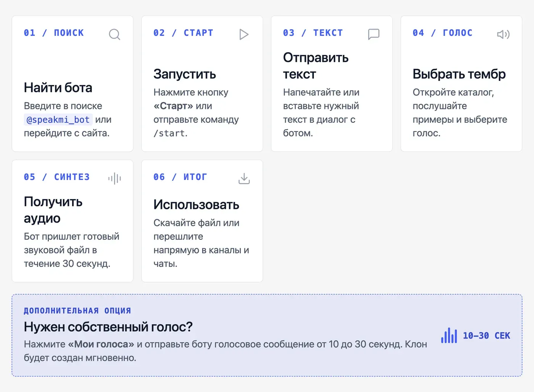Click the label «03 / ТЕКСТ»
The width and height of the screenshot is (534, 392).
click(x=313, y=33)
